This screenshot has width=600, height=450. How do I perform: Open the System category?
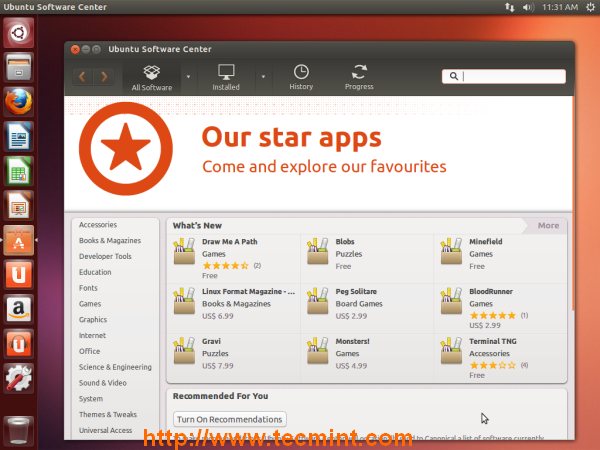(x=91, y=399)
